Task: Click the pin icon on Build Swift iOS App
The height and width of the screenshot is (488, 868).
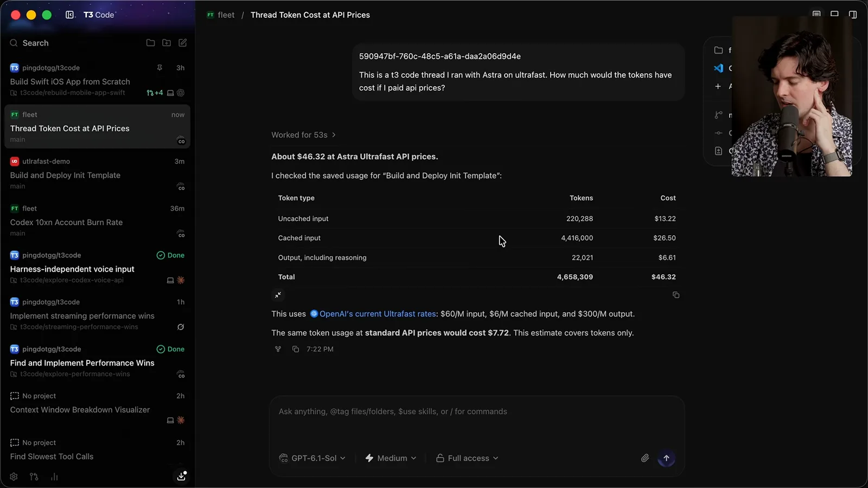Action: pyautogui.click(x=159, y=68)
